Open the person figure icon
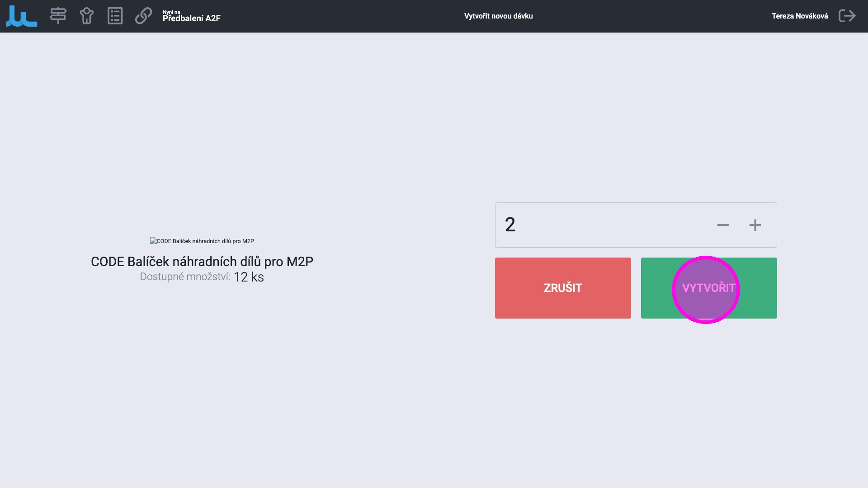Viewport: 868px width, 488px height. point(86,16)
